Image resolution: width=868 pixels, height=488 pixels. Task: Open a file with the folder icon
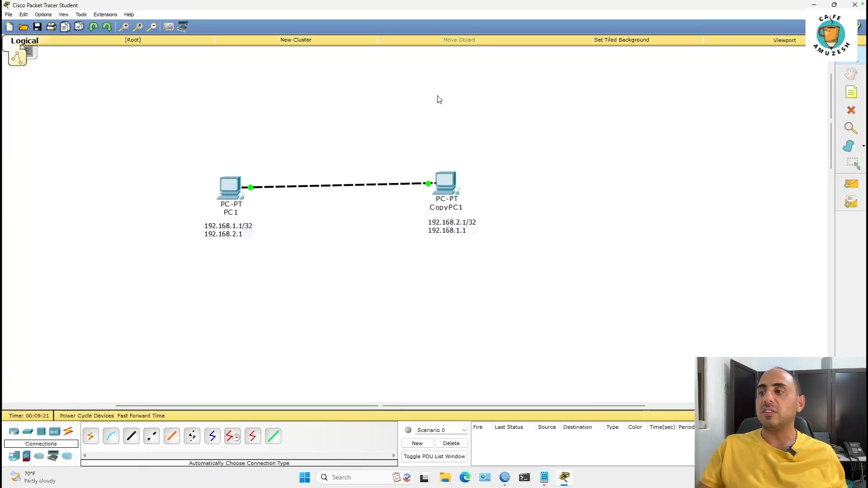[24, 27]
